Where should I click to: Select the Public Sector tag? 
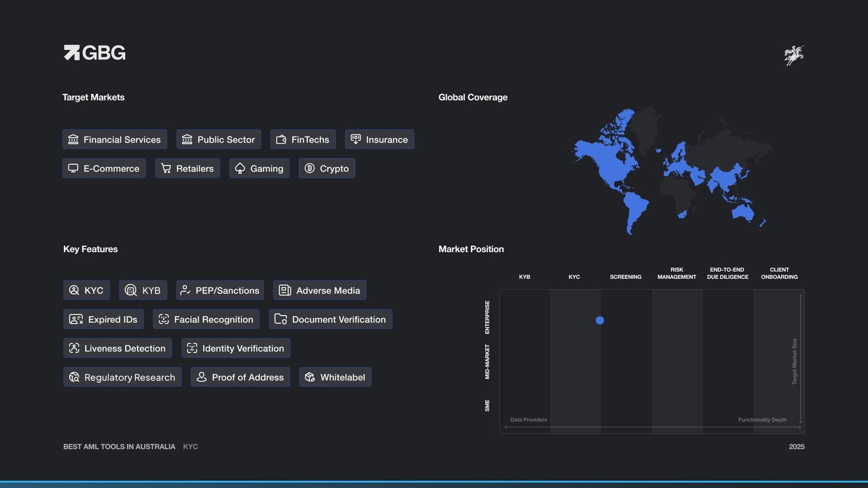[219, 139]
